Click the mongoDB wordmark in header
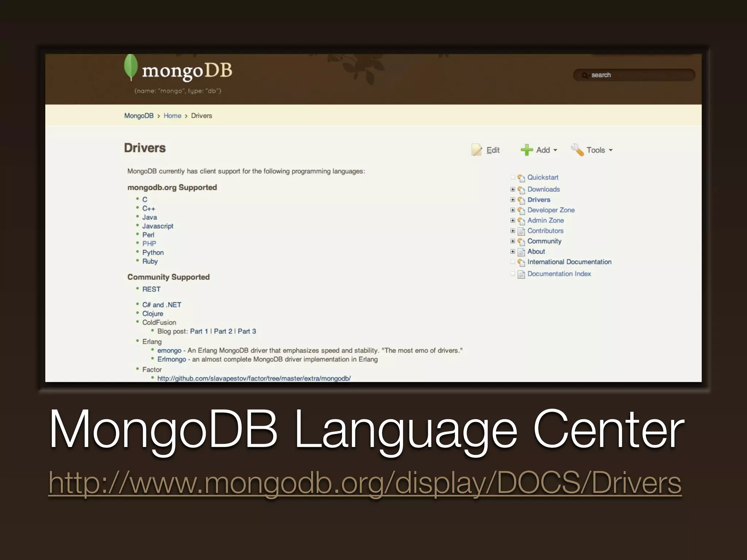Screen dimensions: 747x560 [187, 71]
